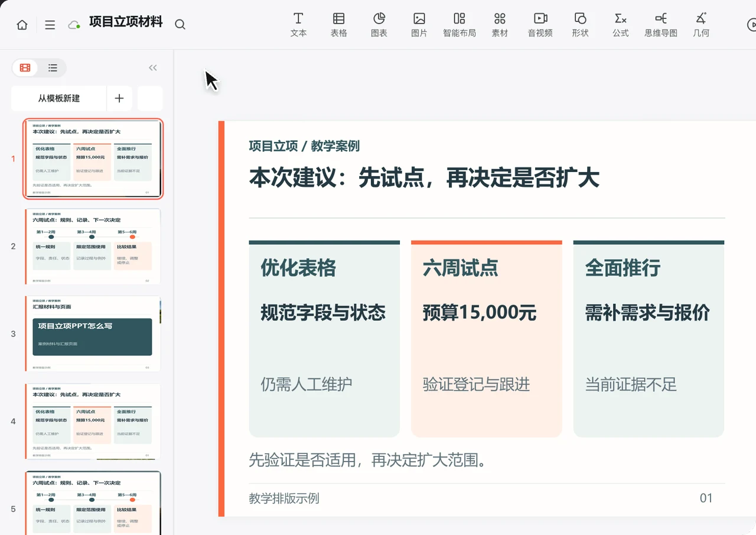The width and height of the screenshot is (756, 535).
Task: Click the footer text 教学排版示例 on canvas
Action: click(x=284, y=498)
